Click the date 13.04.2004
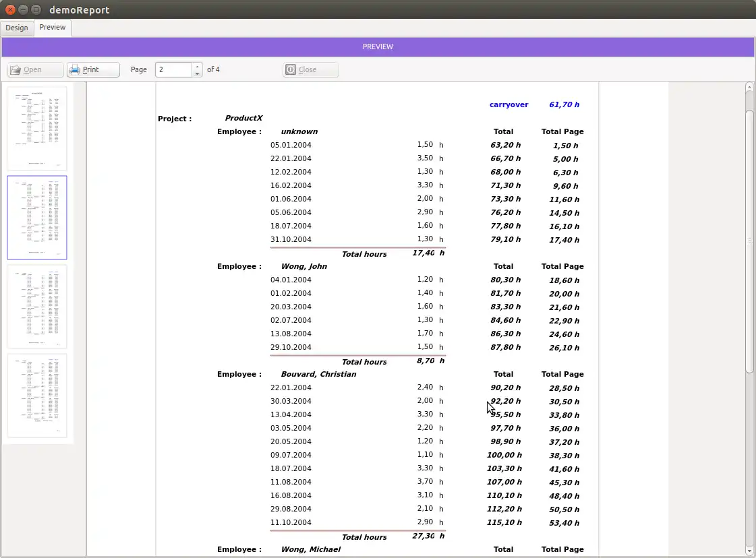Image resolution: width=756 pixels, height=558 pixels. pyautogui.click(x=291, y=415)
